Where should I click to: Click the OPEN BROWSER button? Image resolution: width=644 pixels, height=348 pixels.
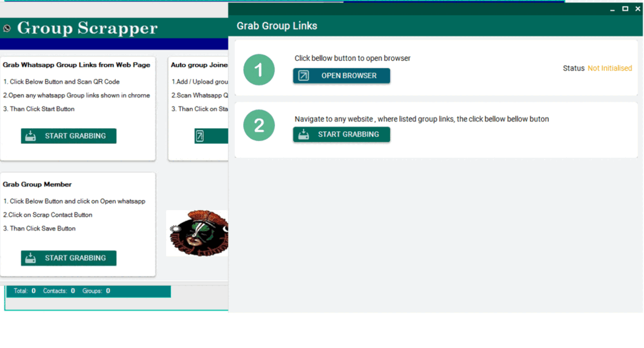341,76
